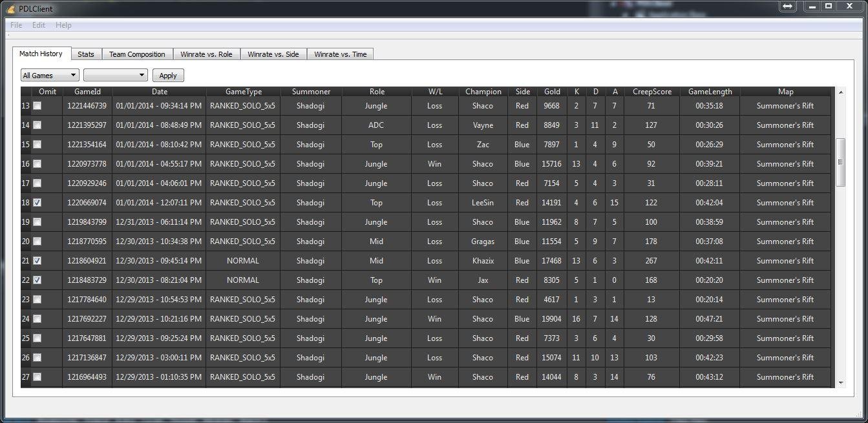Viewport: 868px width, 423px height.
Task: Select GameId cell 1220669074
Action: 87,203
